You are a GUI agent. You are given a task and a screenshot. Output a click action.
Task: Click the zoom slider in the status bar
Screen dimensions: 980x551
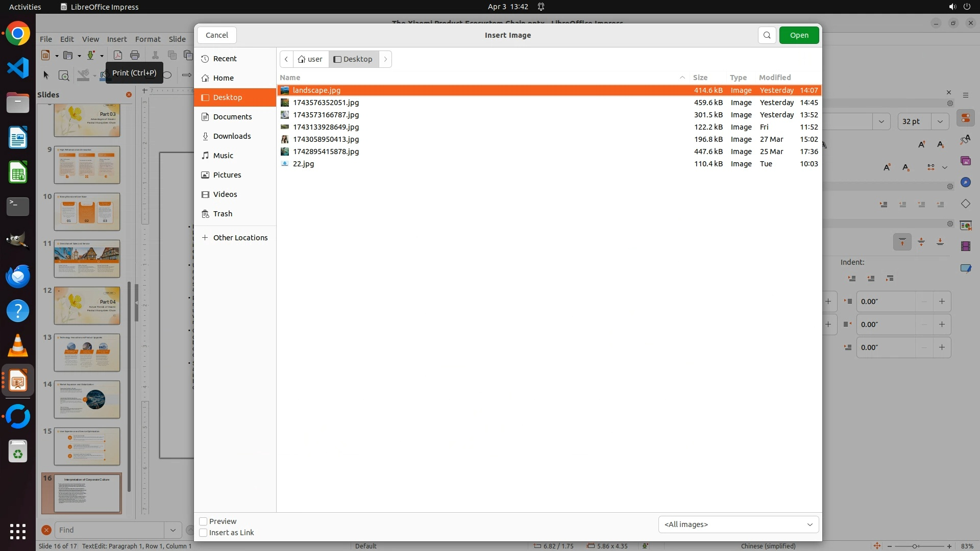[x=915, y=546]
